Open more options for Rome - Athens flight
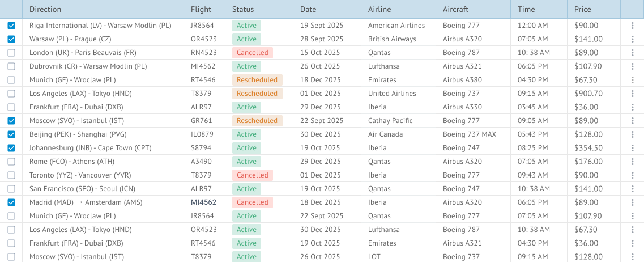The image size is (644, 262). point(632,161)
